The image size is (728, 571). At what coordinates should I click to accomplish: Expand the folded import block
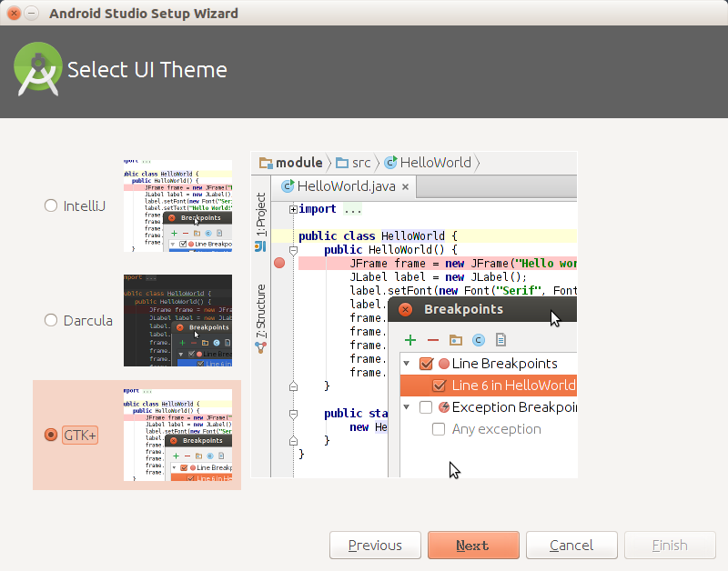tap(293, 209)
